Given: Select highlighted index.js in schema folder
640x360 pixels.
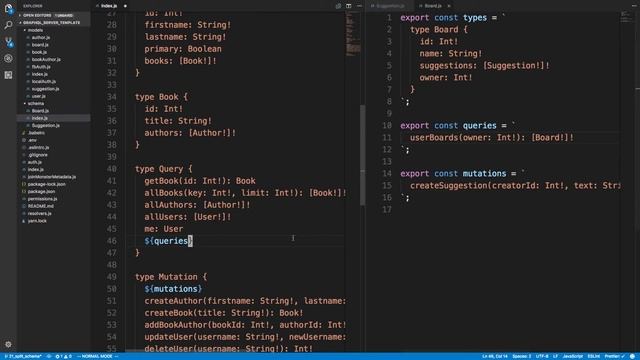Looking at the screenshot, I should (53, 118).
